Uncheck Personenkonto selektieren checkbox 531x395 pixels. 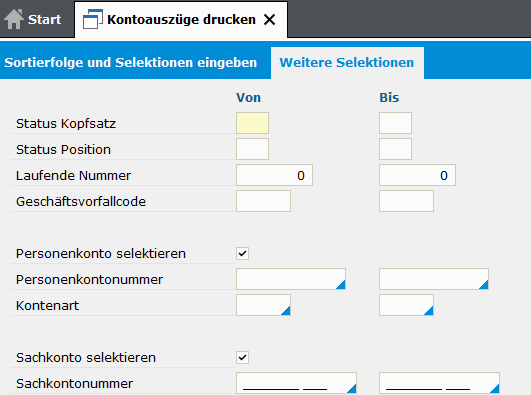pos(242,253)
